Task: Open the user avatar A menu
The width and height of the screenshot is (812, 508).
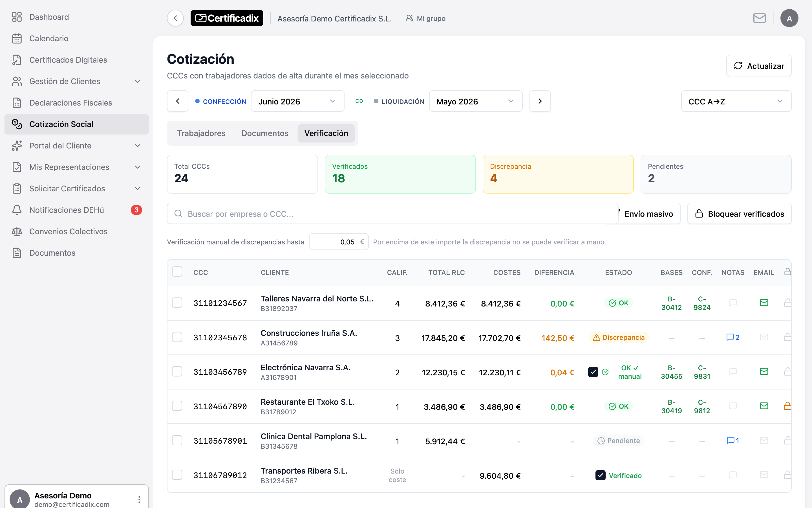Action: point(789,18)
